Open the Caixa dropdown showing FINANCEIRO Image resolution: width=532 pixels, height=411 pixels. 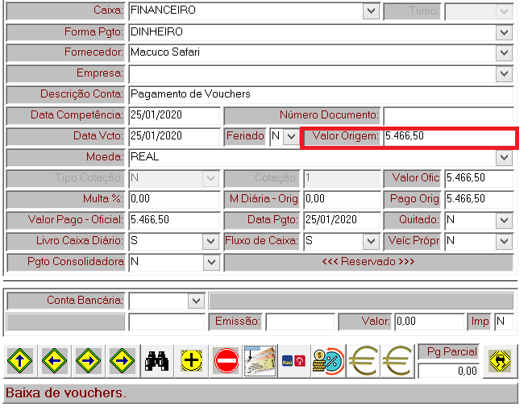[x=371, y=11]
